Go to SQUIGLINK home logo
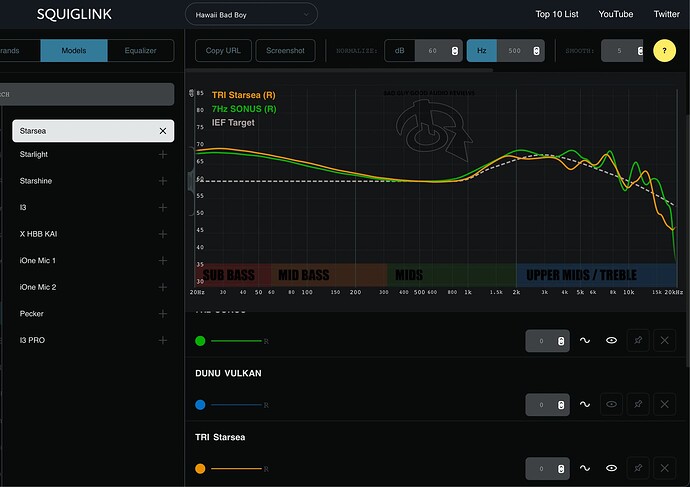The height and width of the screenshot is (487, 690). pos(74,14)
